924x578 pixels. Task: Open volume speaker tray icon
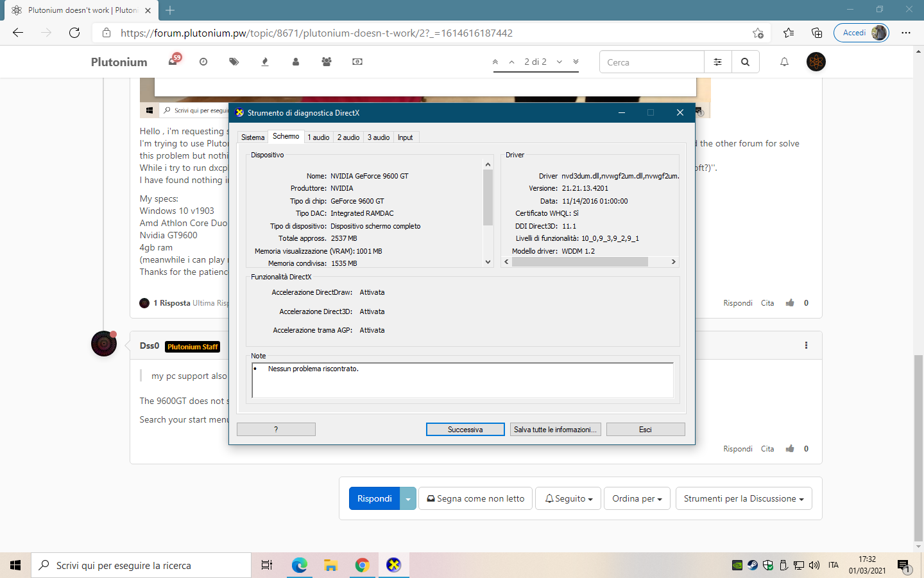tap(814, 565)
